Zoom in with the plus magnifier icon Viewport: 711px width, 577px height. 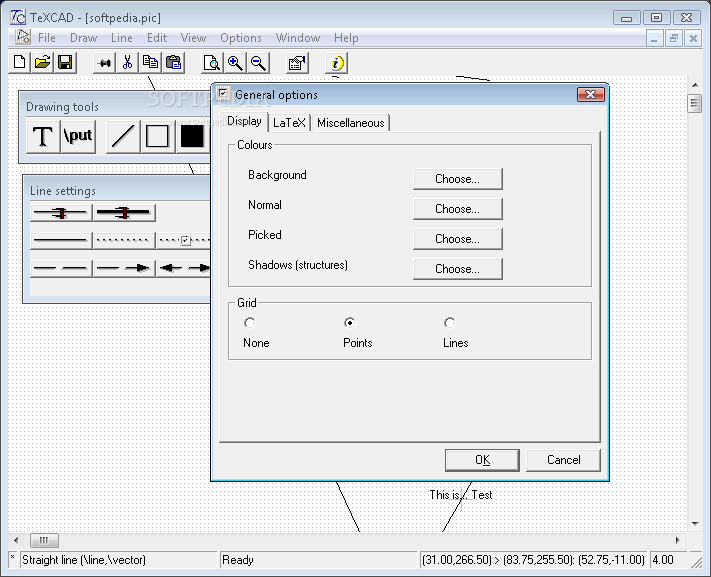click(x=235, y=63)
